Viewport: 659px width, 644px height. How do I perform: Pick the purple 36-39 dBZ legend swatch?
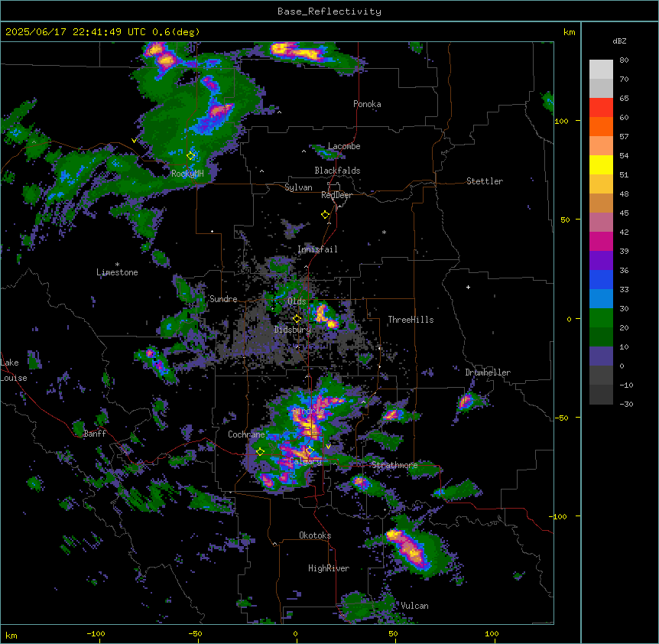click(601, 260)
